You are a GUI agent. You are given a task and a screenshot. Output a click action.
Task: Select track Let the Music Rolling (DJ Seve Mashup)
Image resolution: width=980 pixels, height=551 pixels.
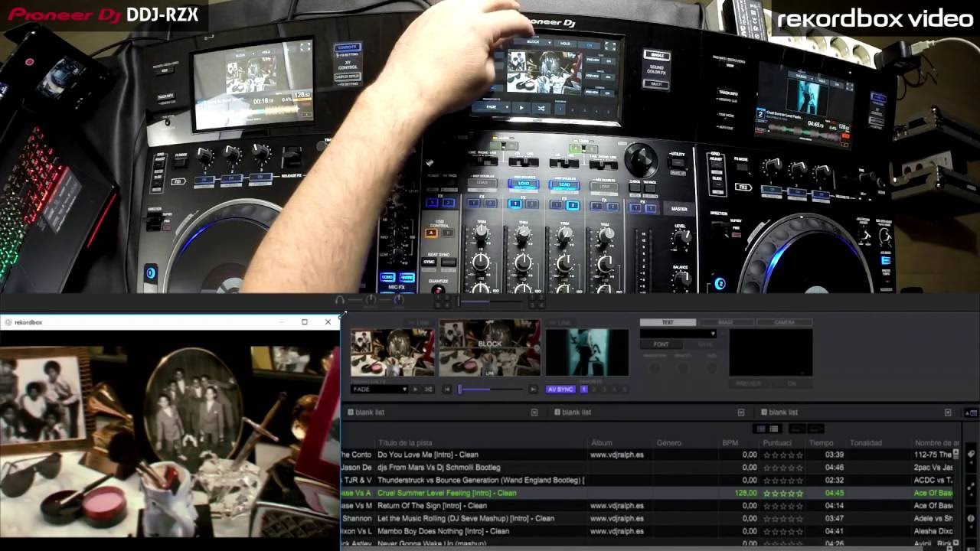click(x=465, y=518)
